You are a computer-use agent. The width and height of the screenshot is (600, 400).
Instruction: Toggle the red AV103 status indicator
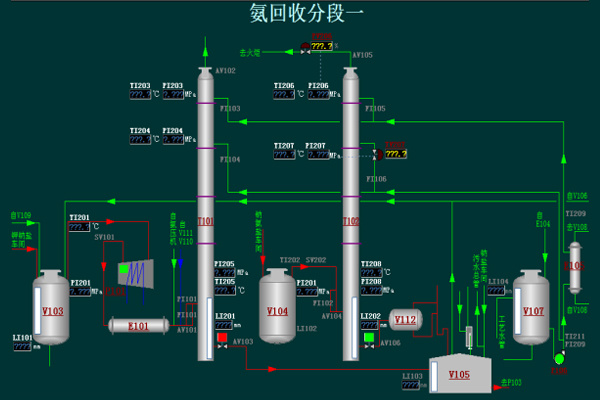coord(222,337)
